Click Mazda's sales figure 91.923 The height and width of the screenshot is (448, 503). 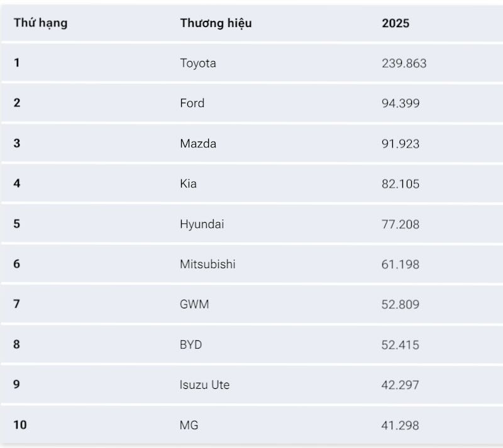click(x=401, y=143)
